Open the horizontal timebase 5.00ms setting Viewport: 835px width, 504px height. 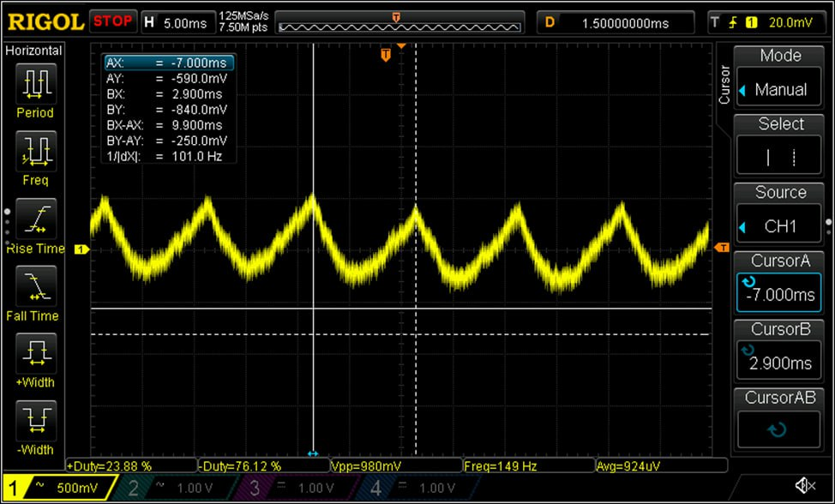[x=177, y=22]
